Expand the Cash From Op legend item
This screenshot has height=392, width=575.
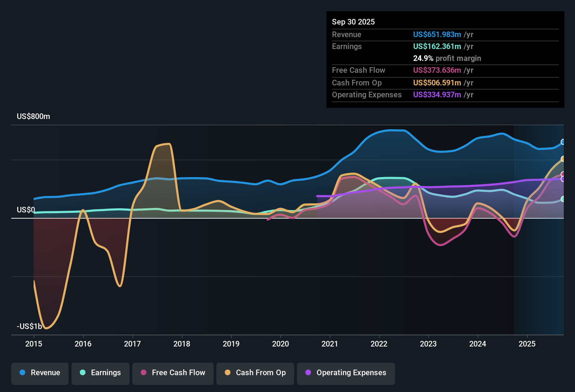point(255,373)
